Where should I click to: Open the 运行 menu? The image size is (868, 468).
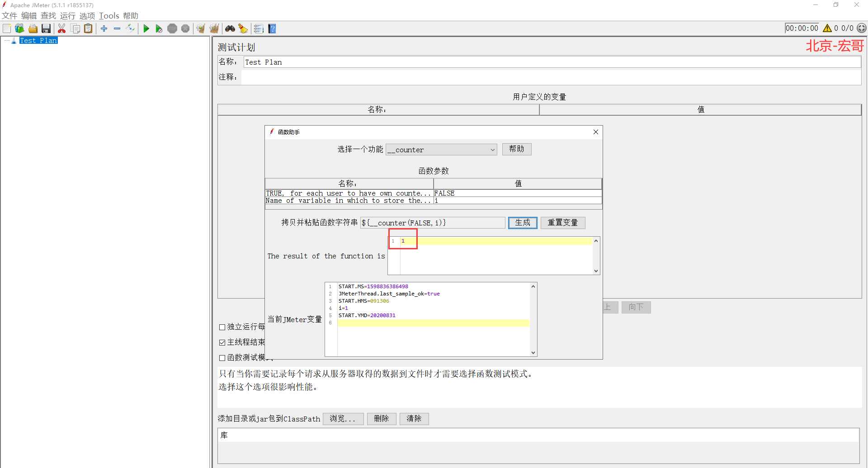tap(68, 16)
